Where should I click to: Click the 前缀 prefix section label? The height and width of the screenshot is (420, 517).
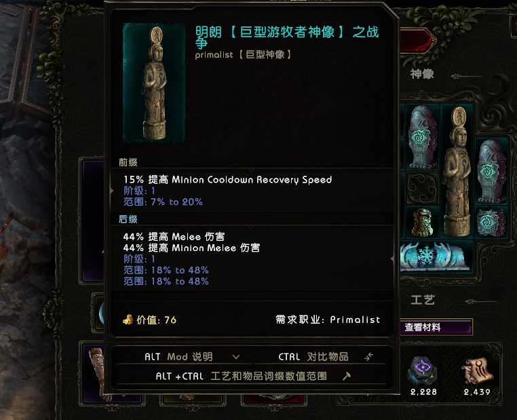[128, 162]
